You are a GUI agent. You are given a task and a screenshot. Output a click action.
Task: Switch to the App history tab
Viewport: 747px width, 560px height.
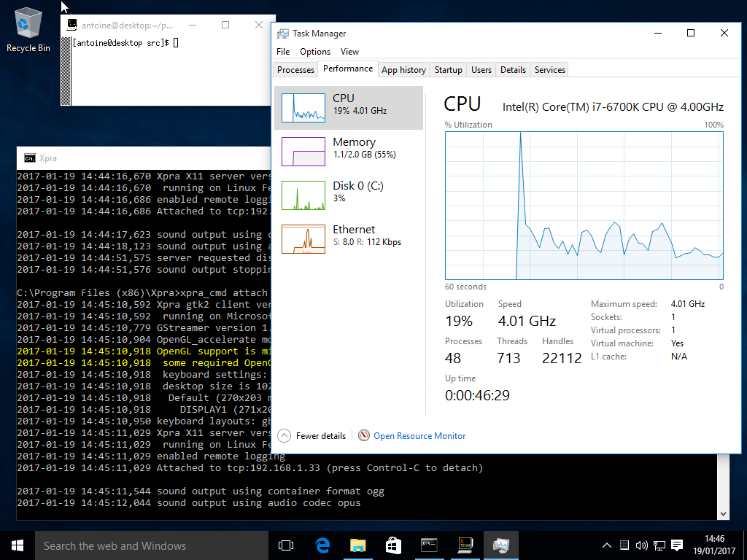tap(403, 69)
